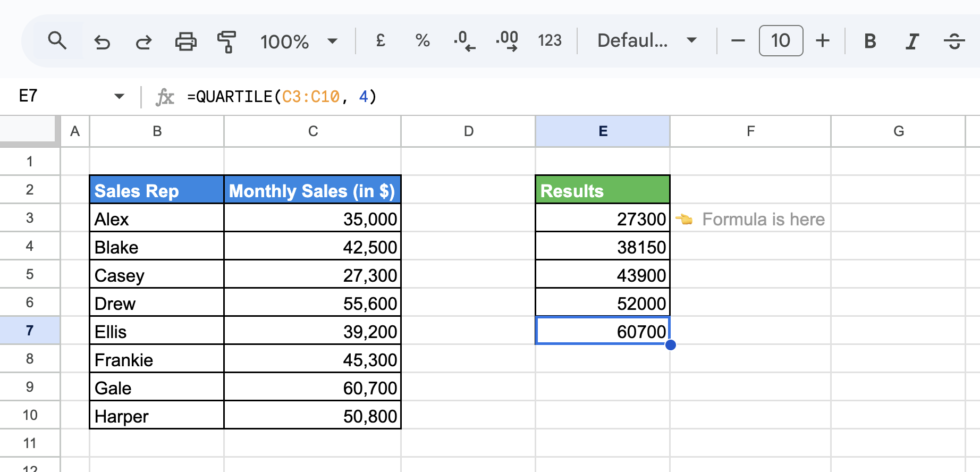Click the blue fill handle on E7
Viewport: 980px width, 472px height.
[670, 345]
